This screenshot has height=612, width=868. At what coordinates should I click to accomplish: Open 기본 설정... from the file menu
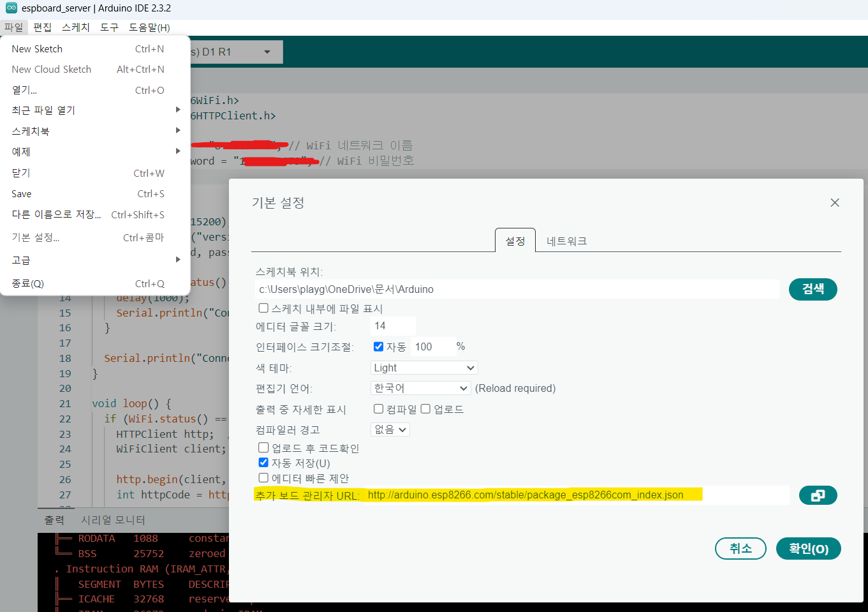(x=95, y=237)
